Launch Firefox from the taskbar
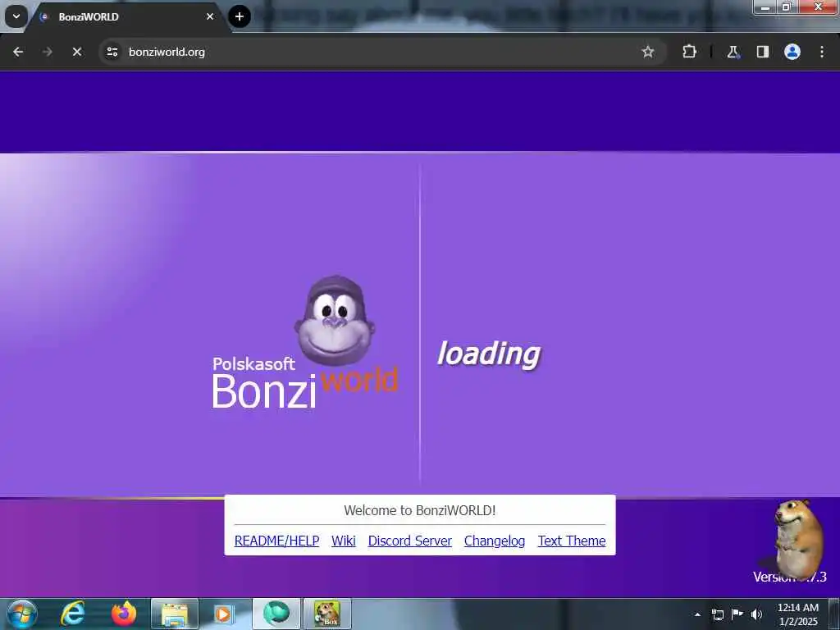Screen dimensions: 840x630 tap(124, 614)
